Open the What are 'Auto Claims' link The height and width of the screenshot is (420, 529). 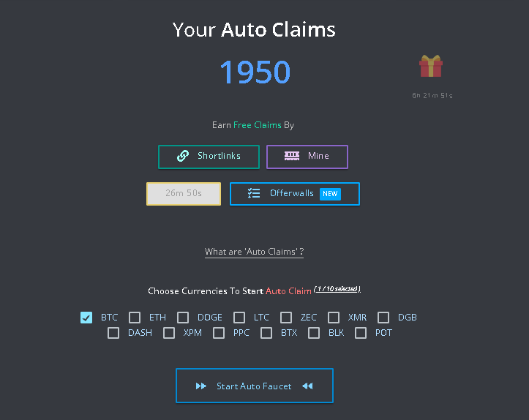(x=254, y=252)
